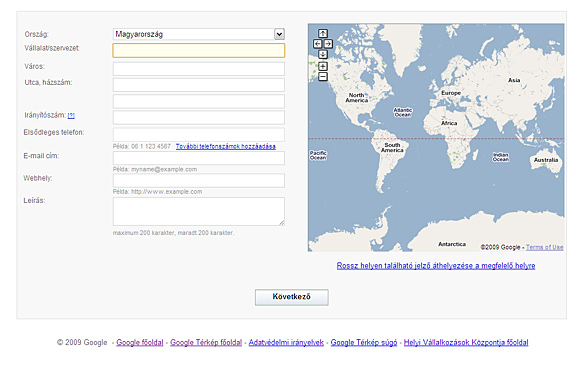Pan the map up with arrow icon
This screenshot has height=380, width=580.
(323, 34)
